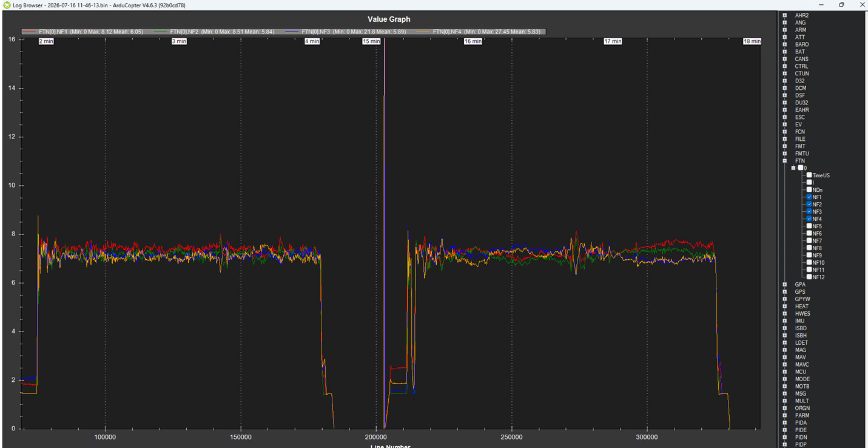868x448 pixels.
Task: Click the 2 min time marker
Action: click(46, 41)
